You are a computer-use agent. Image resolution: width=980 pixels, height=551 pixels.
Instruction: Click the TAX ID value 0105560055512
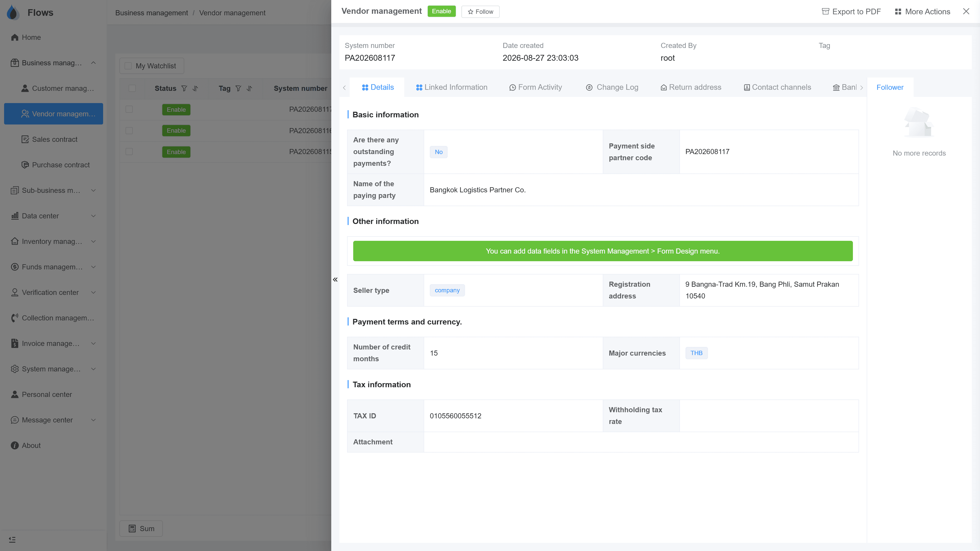(455, 416)
